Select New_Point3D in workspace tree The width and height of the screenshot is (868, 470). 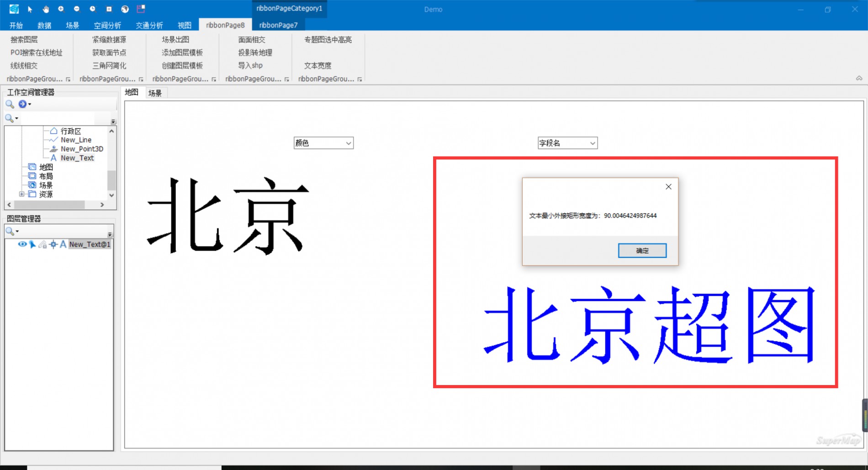click(x=82, y=149)
